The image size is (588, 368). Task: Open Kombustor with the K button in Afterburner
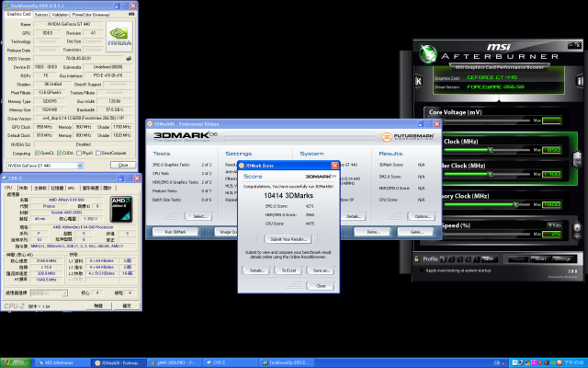(419, 81)
